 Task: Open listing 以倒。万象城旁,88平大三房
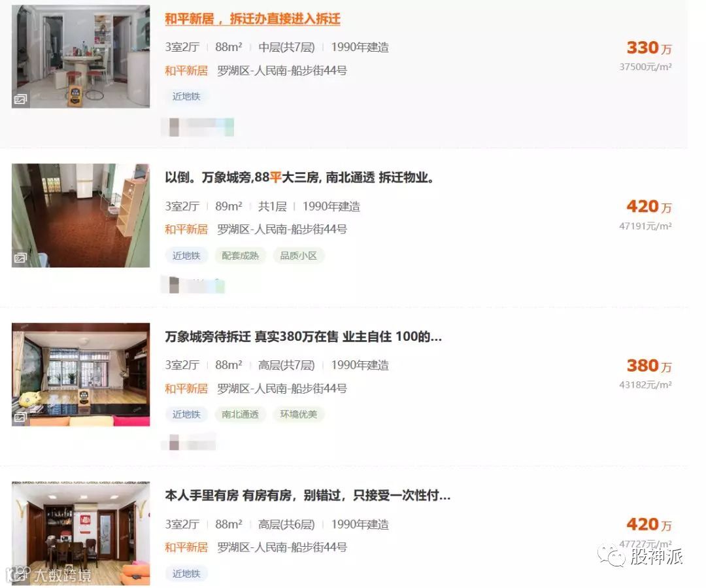coord(300,177)
